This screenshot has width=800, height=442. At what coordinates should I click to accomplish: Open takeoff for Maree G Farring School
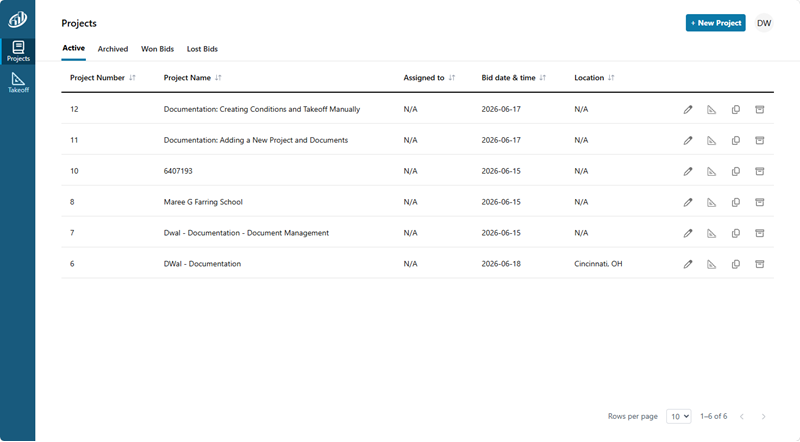click(x=711, y=202)
